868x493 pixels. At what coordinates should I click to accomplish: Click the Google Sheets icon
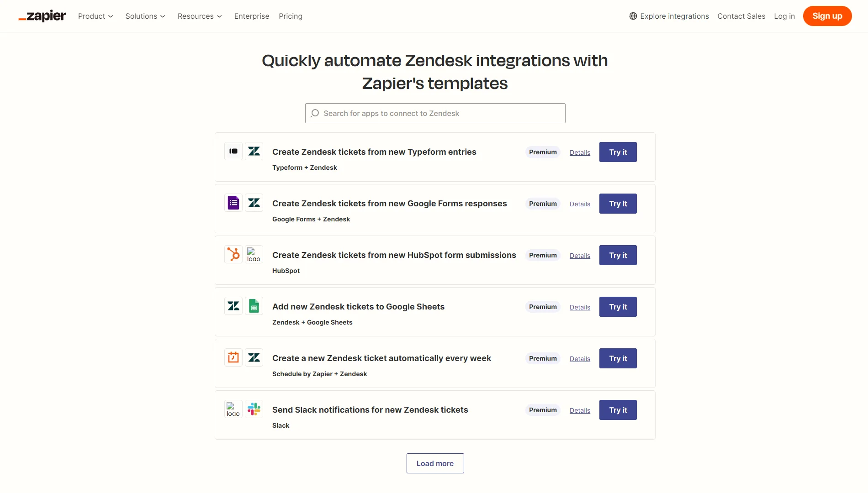point(254,306)
